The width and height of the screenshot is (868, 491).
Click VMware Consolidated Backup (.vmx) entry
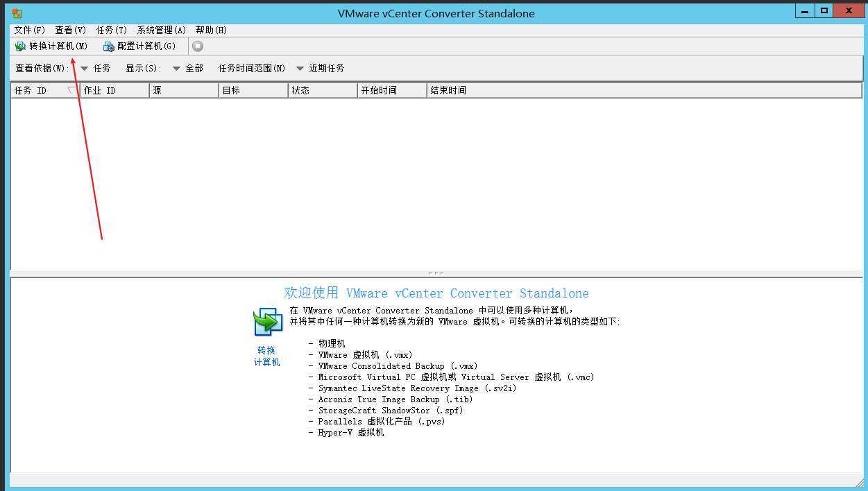pyautogui.click(x=398, y=365)
